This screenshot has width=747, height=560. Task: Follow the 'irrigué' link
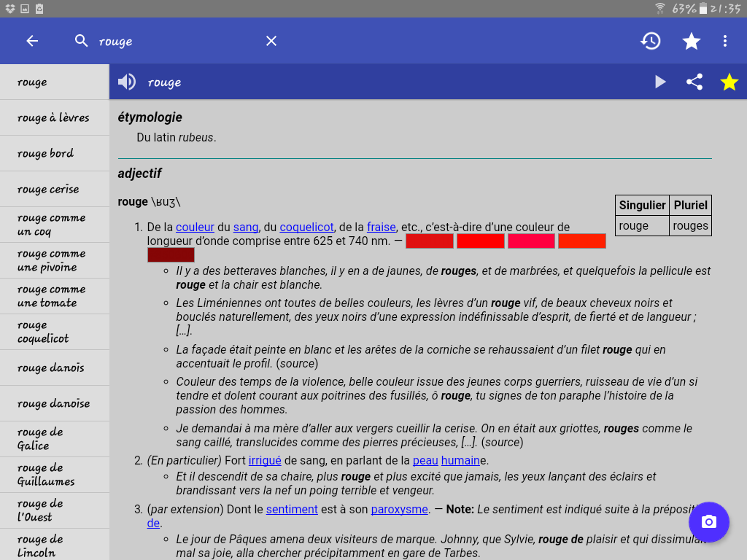265,461
